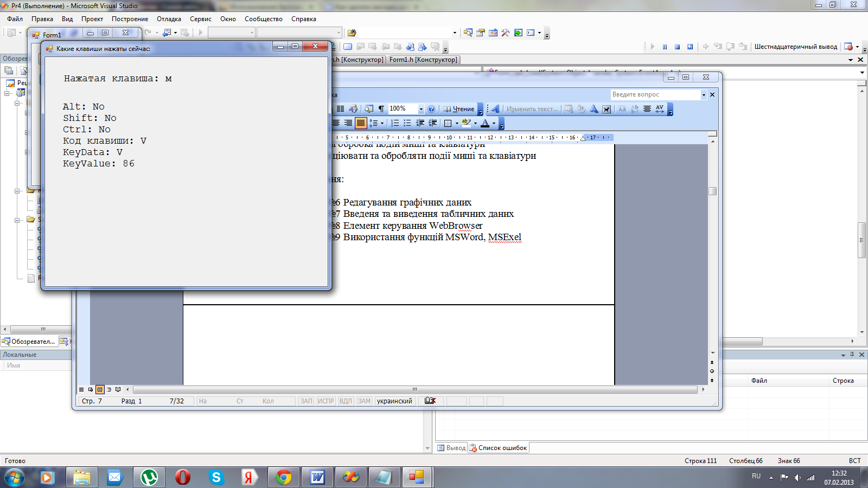Click the outside border icon in Word

point(448,123)
